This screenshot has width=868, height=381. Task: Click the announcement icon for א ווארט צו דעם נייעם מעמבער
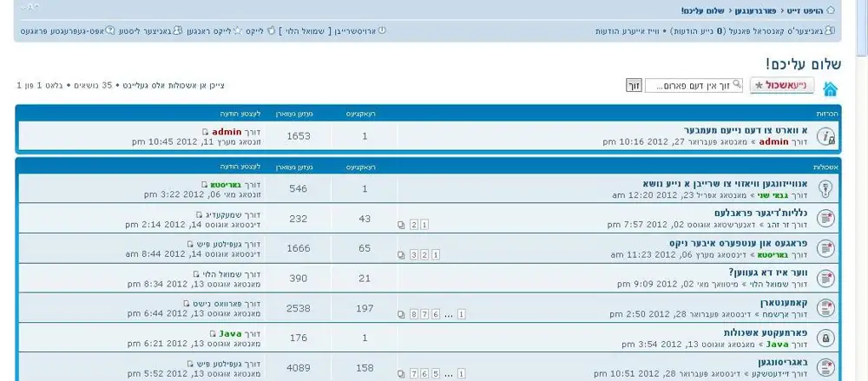[x=825, y=136]
